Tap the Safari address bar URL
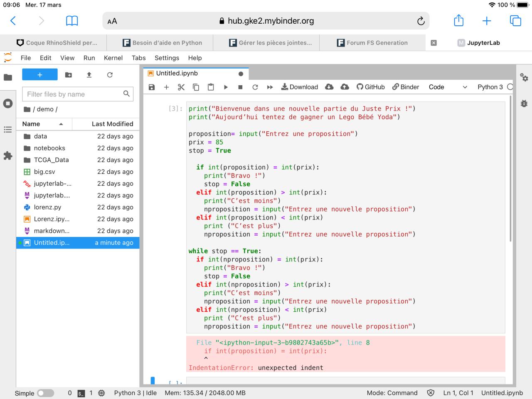 pos(266,21)
